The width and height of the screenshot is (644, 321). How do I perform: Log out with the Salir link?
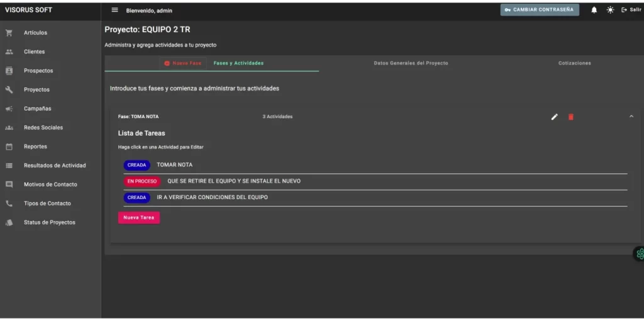[x=631, y=10]
